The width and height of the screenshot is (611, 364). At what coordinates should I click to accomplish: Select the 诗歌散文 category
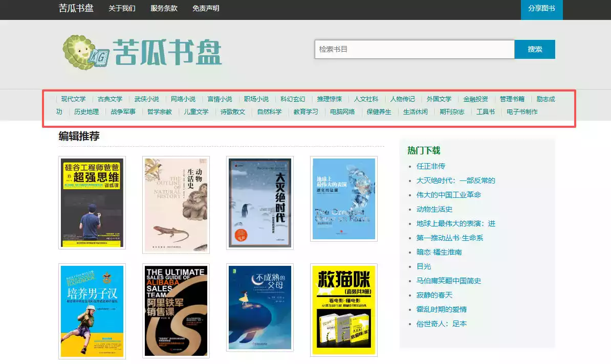(233, 112)
